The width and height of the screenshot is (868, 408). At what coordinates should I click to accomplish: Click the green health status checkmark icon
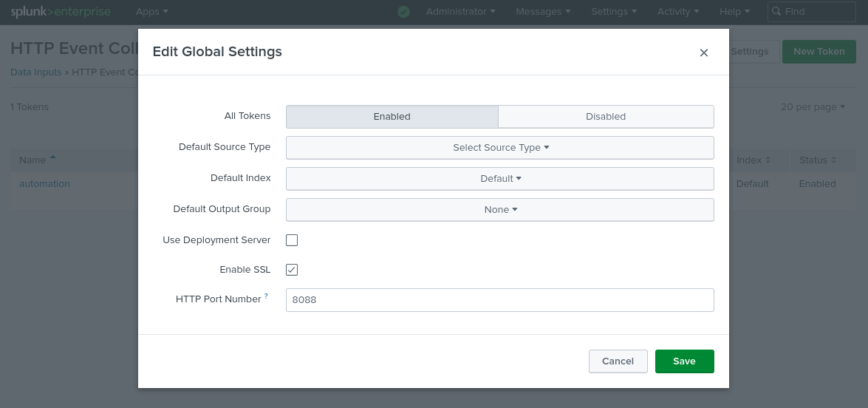[x=403, y=12]
